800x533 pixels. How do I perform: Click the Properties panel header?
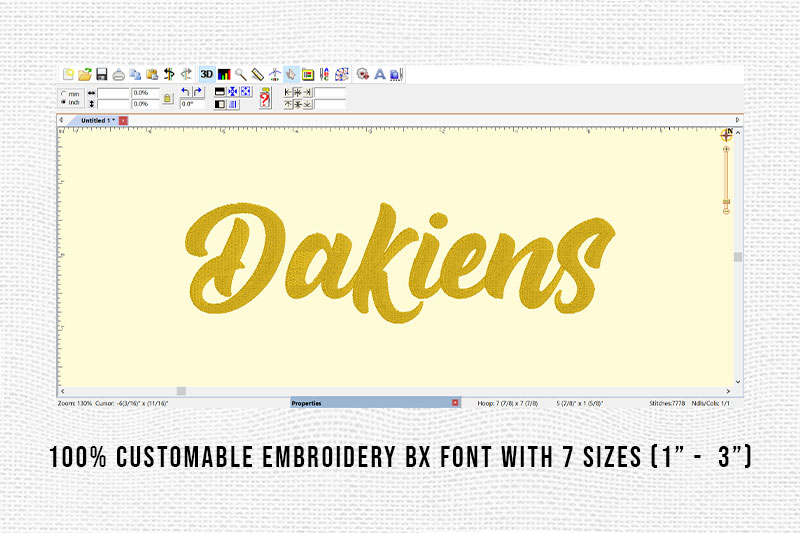tap(376, 403)
